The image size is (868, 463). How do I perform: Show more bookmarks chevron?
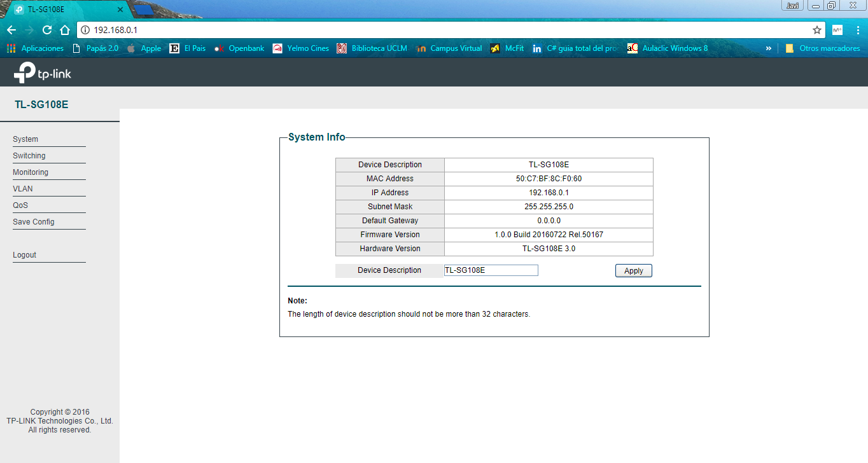[x=768, y=48]
